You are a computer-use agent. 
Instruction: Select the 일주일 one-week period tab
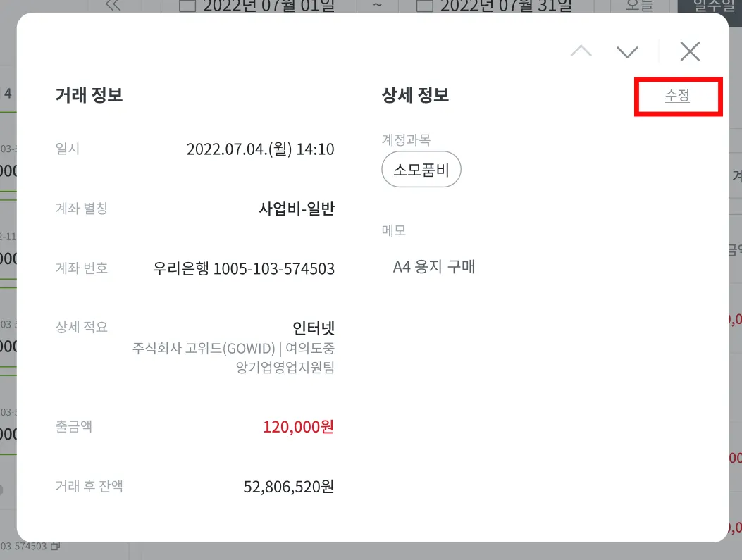click(x=709, y=6)
